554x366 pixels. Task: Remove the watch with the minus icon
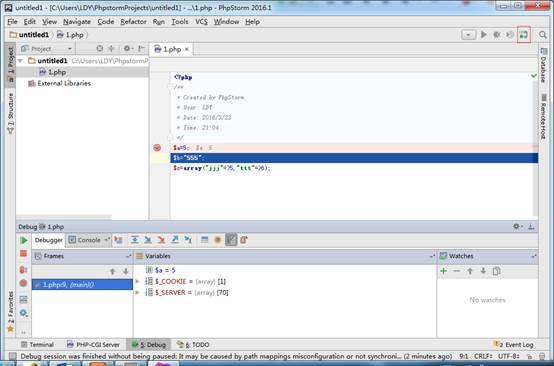tap(456, 271)
